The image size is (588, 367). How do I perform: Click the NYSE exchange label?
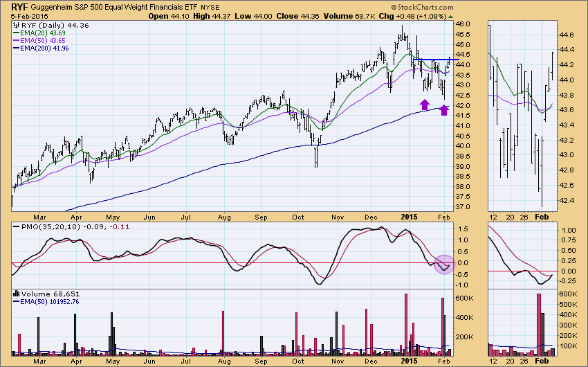[x=210, y=7]
